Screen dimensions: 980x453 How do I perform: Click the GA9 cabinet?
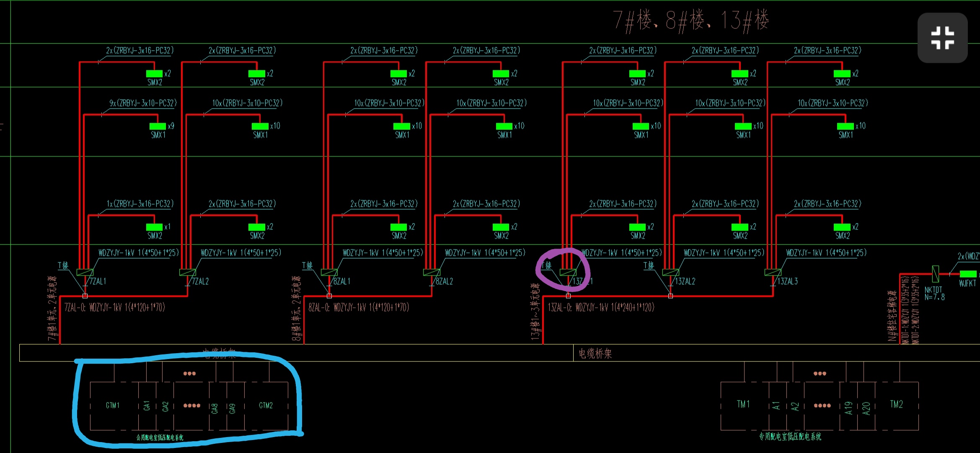coord(235,406)
